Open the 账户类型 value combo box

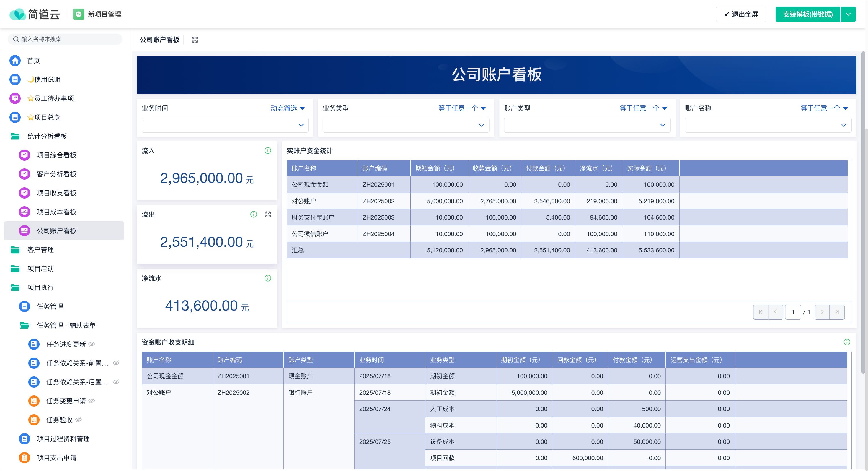[x=587, y=125]
